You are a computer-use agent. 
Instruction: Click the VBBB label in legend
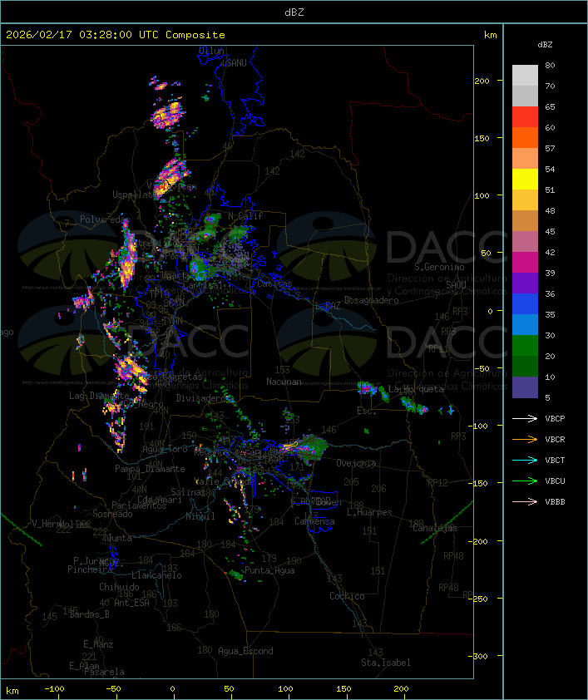[555, 502]
